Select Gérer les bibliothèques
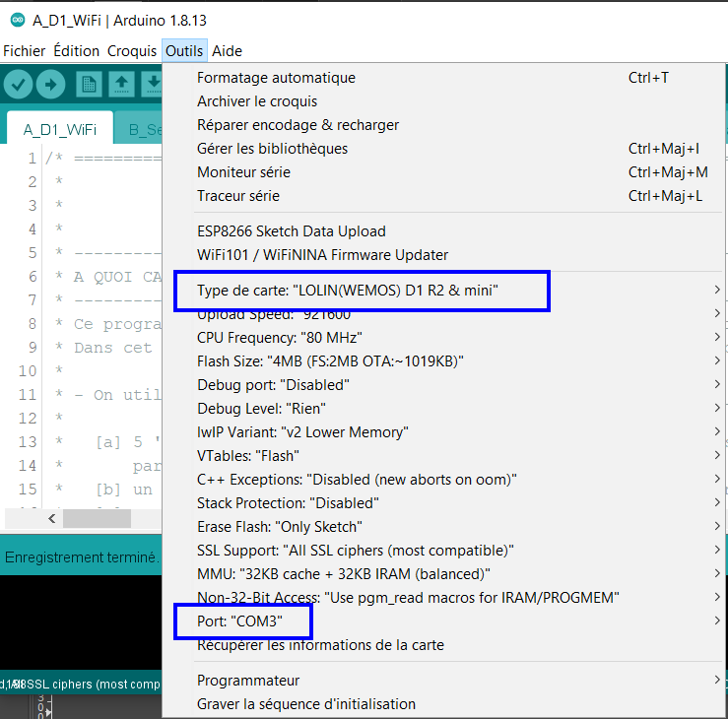Image resolution: width=728 pixels, height=719 pixels. (x=272, y=149)
